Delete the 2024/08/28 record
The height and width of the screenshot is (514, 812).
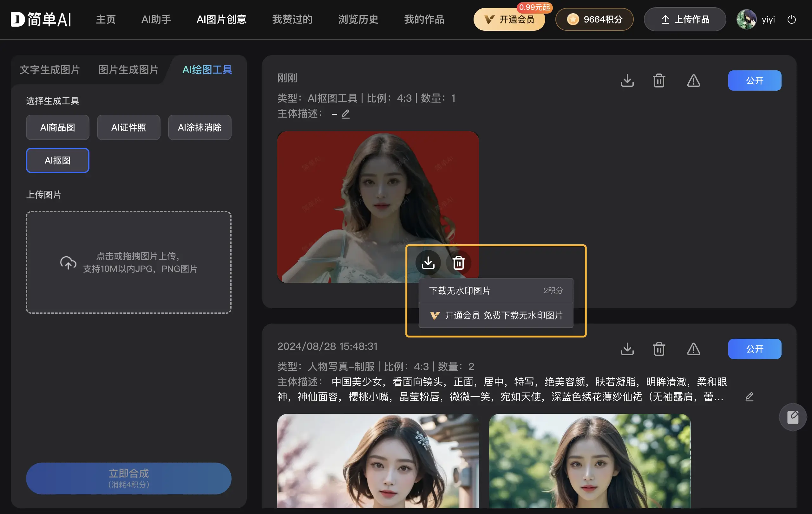659,349
